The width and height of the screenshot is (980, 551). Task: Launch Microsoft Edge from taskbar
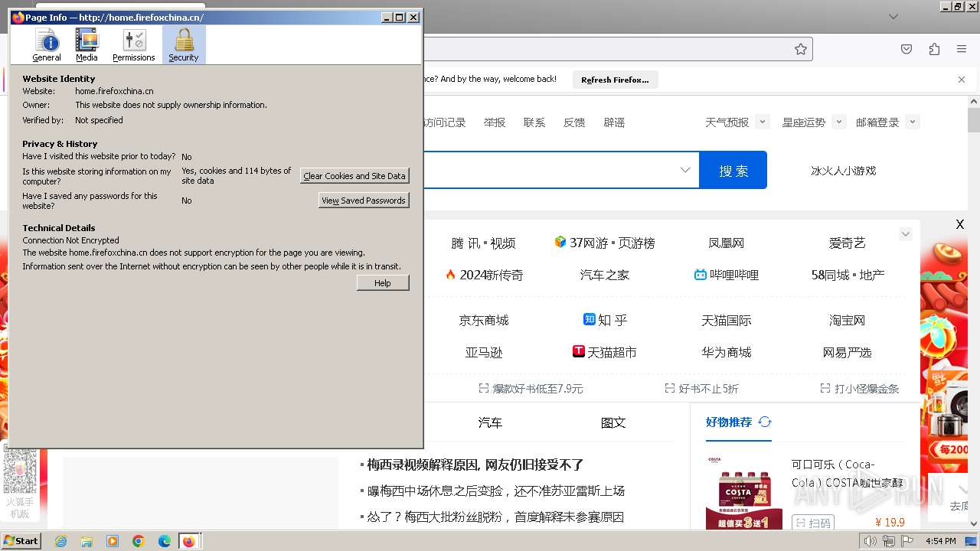[x=165, y=541]
